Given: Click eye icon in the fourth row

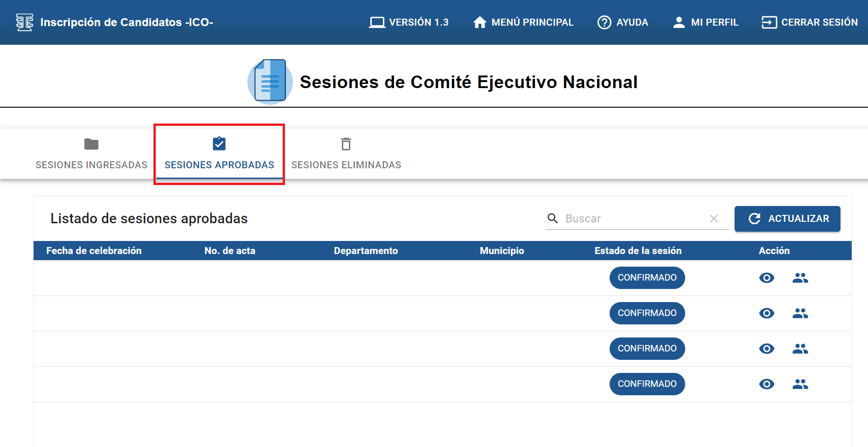Looking at the screenshot, I should [x=766, y=384].
